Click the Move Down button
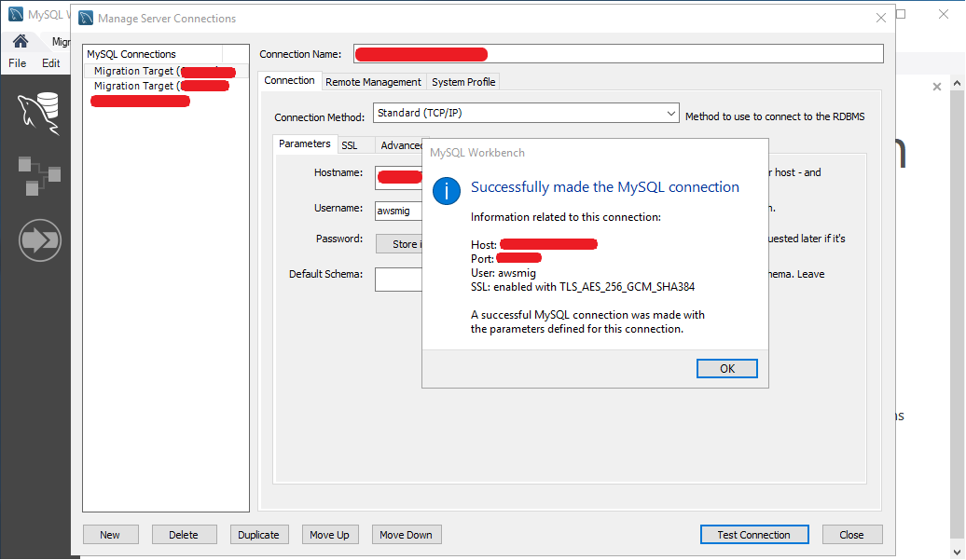This screenshot has height=560, width=966. click(x=406, y=535)
